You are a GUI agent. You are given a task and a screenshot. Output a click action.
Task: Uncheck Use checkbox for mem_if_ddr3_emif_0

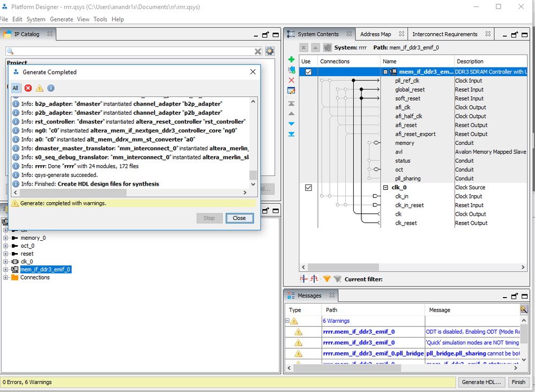tap(308, 72)
